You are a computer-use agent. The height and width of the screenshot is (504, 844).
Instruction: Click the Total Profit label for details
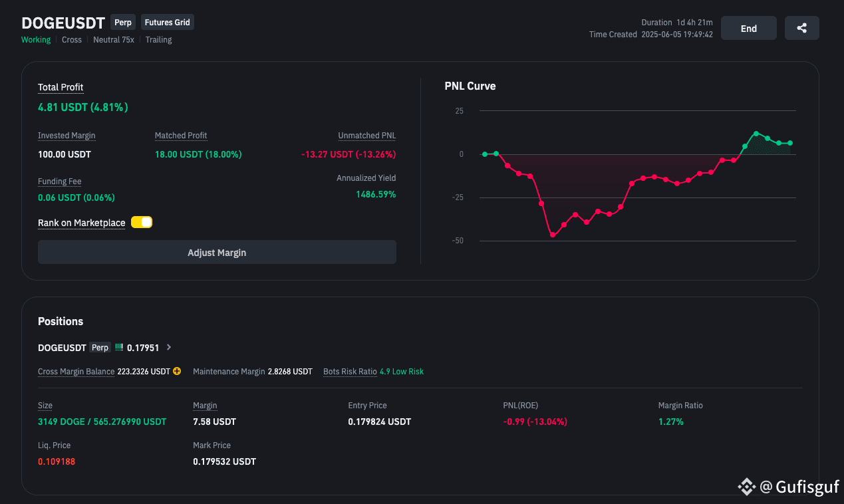pos(61,88)
